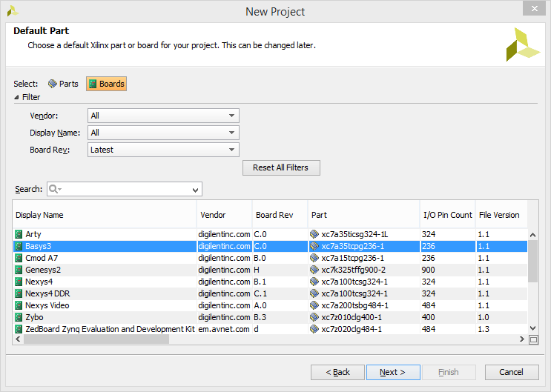Click Reset All Filters button
The image size is (551, 392).
point(281,167)
